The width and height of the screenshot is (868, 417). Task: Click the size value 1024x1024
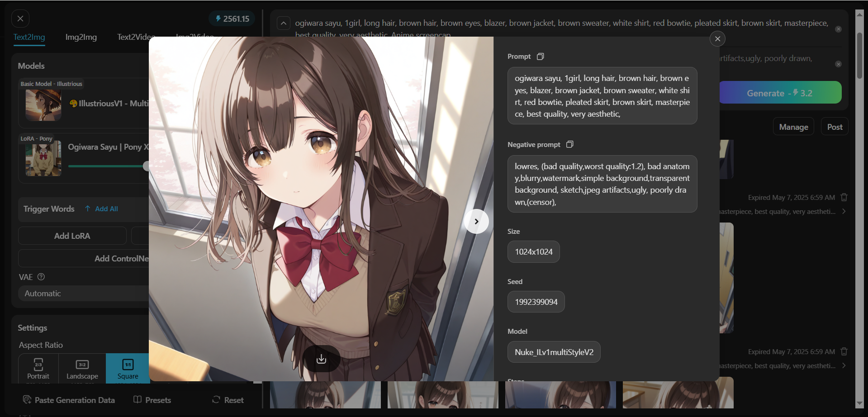click(x=534, y=252)
